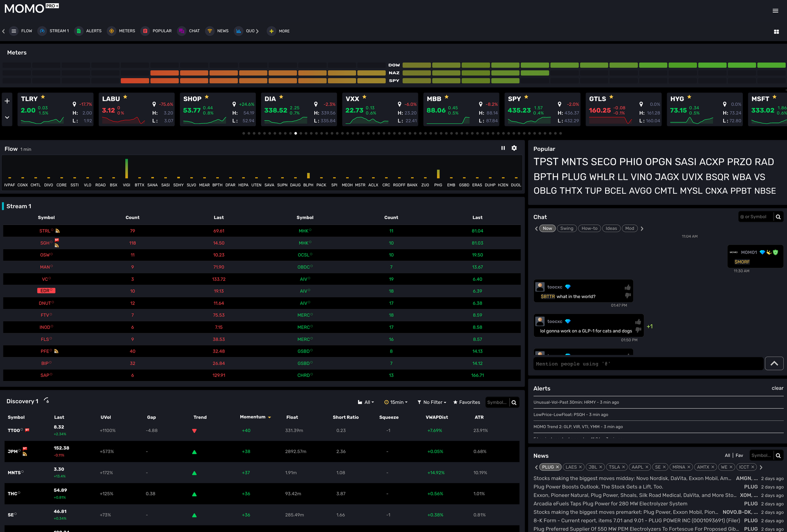The width and height of the screenshot is (787, 532).
Task: Open the 15min timeframe dropdown
Action: tap(396, 402)
